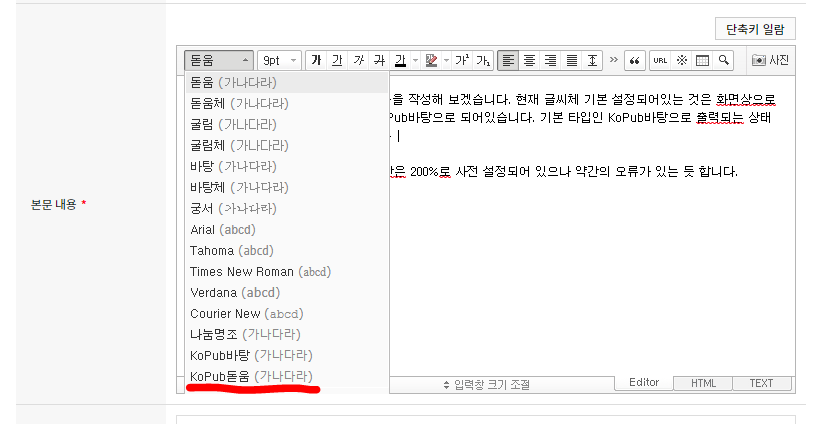Viewport: 835px width, 424px height.
Task: Select KoPub돋움 font from the list
Action: [x=286, y=376]
